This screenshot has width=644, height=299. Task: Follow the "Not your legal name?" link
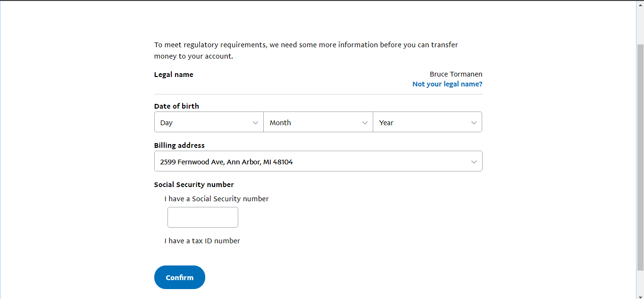click(x=447, y=84)
